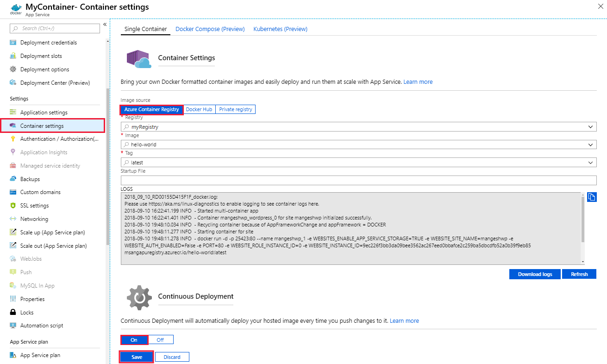Viewport: 607px width, 364px height.
Task: Copy logs with the copy icon
Action: (x=592, y=197)
